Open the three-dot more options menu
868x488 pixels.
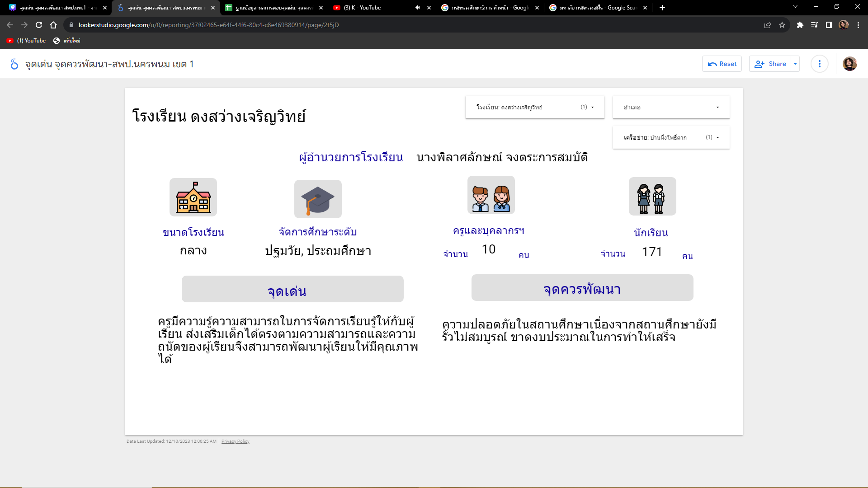[819, 64]
